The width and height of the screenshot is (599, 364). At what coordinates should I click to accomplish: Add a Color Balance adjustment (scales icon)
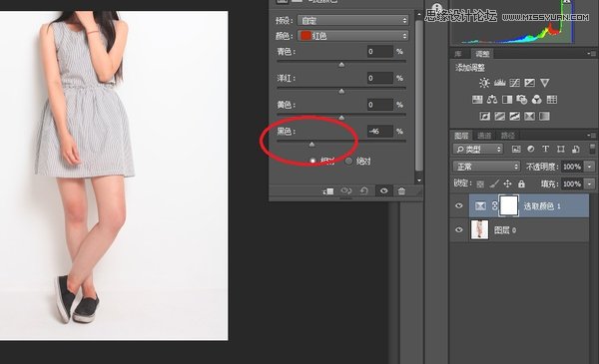(492, 100)
